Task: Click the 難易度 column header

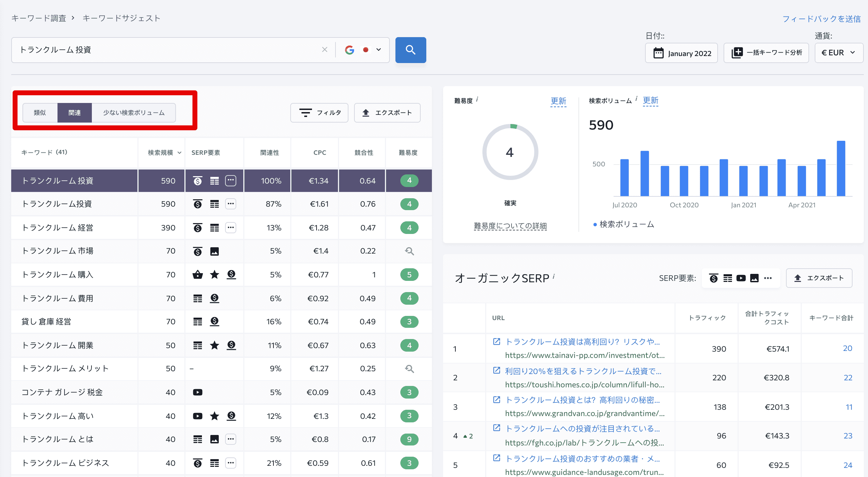Action: (408, 153)
